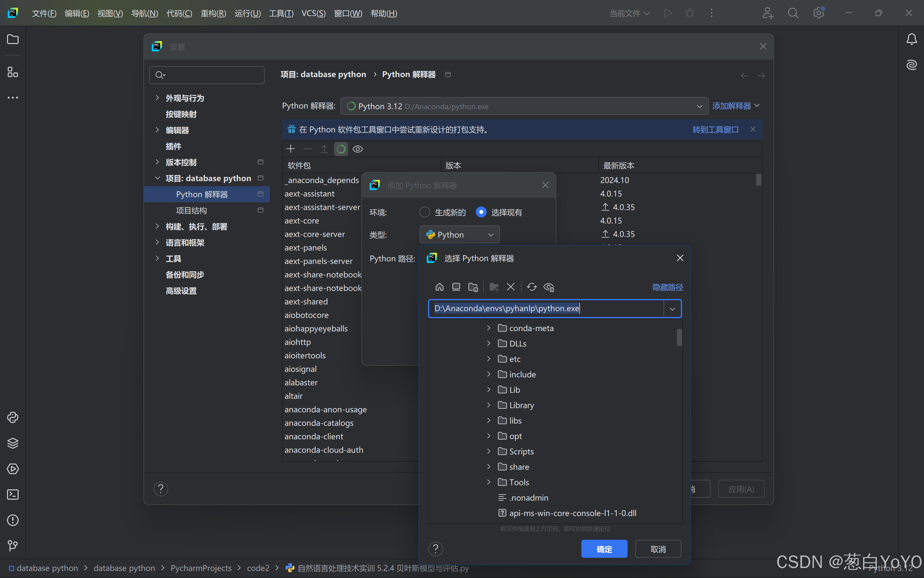Open the Project tool window folder icon
This screenshot has width=924, height=578.
[13, 39]
